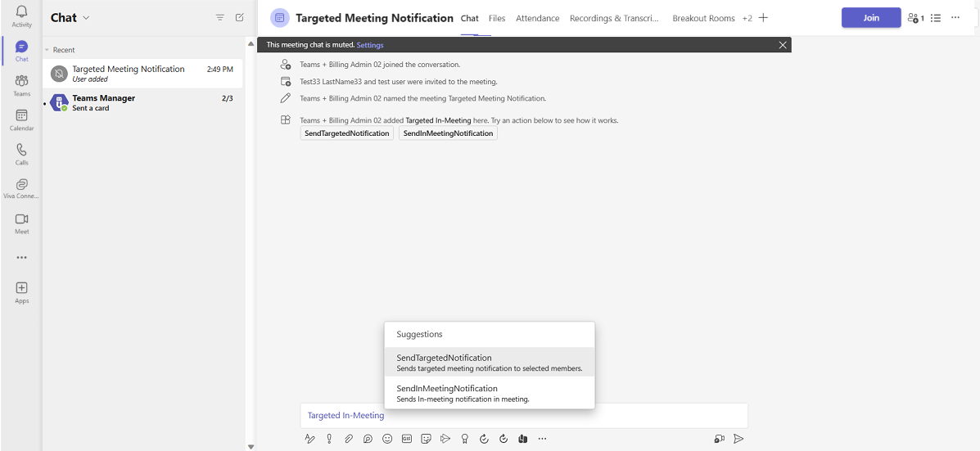Screen dimensions: 980x451
Task: Open the Format text tool in compose bar
Action: [x=309, y=439]
